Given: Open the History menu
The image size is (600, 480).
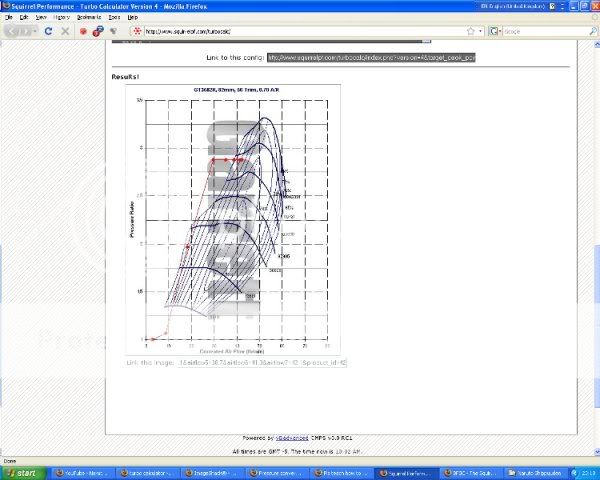Looking at the screenshot, I should point(61,17).
